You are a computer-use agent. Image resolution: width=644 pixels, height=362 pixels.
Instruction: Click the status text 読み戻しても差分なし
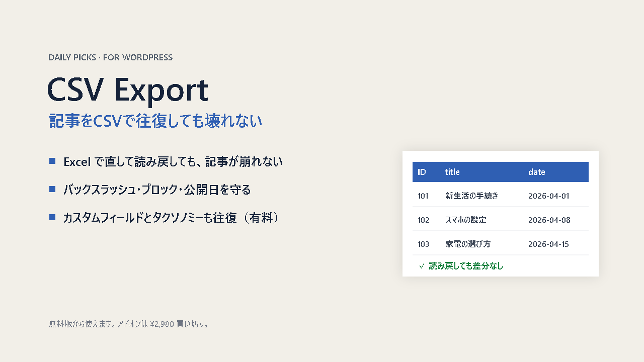pyautogui.click(x=466, y=266)
